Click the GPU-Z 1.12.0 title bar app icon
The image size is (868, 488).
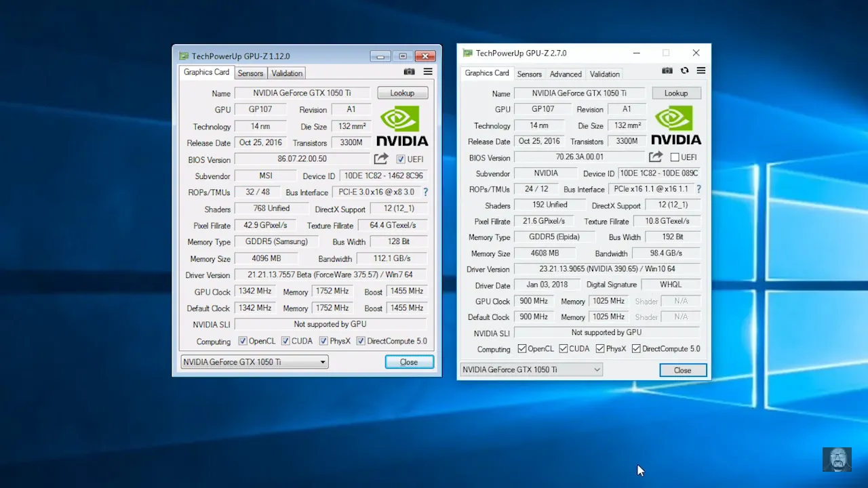[184, 56]
